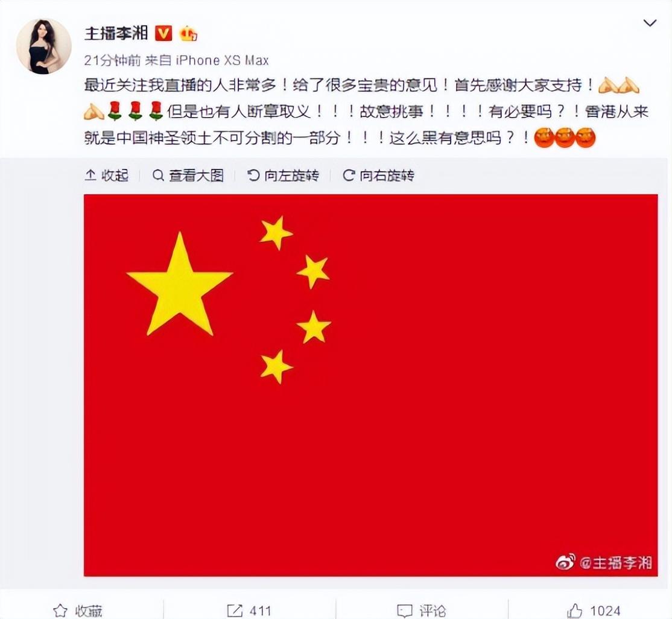The height and width of the screenshot is (619, 672).
Task: Rotate image right with 向右旋转 icon
Action: [349, 176]
